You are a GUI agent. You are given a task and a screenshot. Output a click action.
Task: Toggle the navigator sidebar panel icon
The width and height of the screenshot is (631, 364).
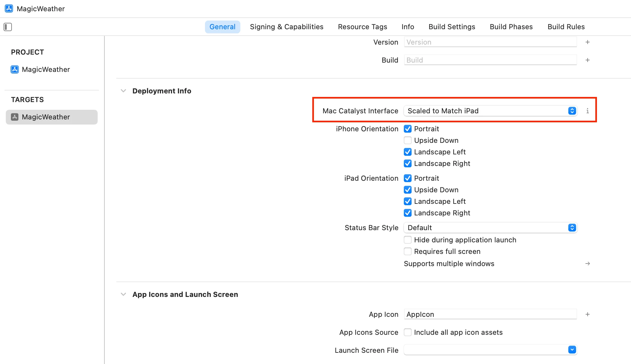click(8, 27)
